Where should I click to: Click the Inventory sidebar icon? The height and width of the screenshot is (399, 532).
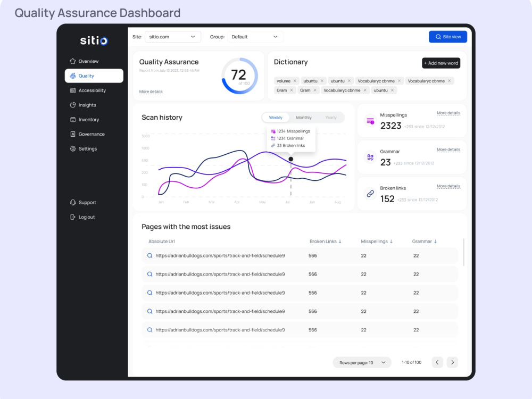(72, 119)
